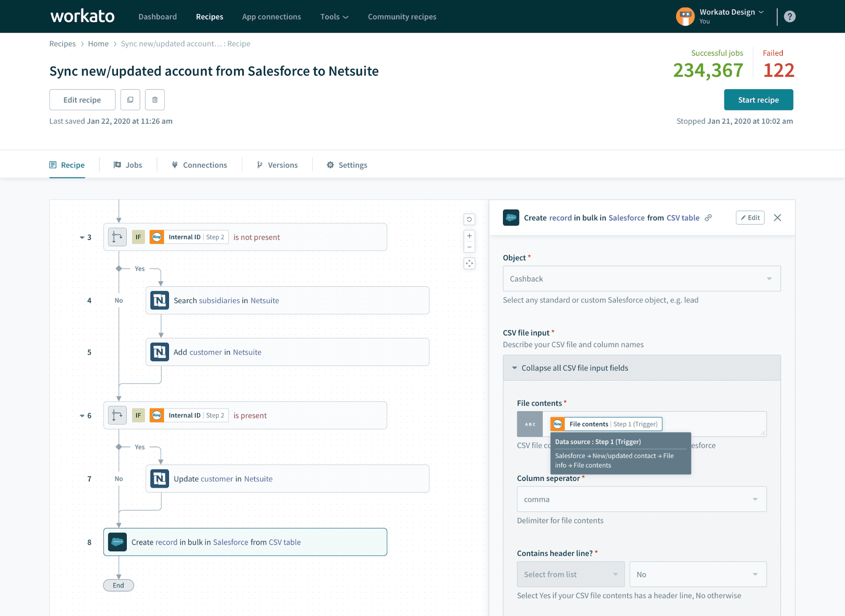
Task: Switch to the Versions tab
Action: [277, 165]
